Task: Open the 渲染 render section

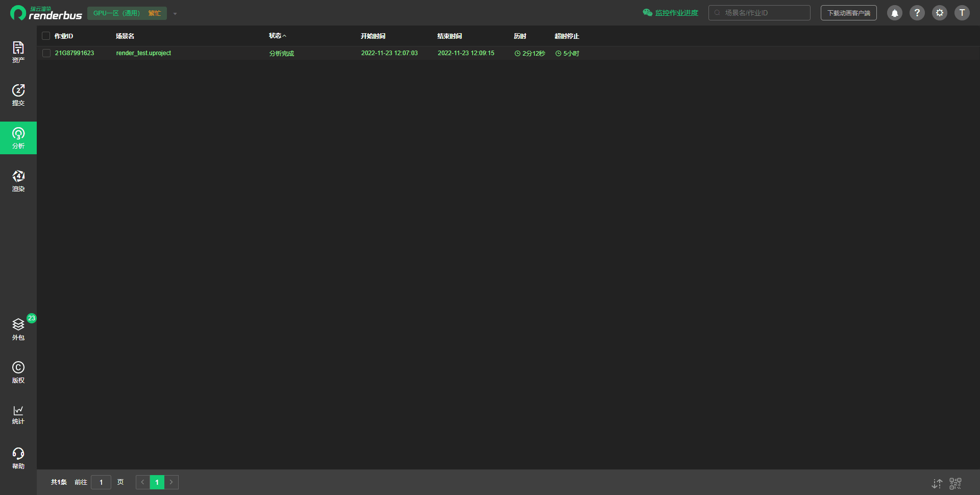Action: (x=18, y=181)
